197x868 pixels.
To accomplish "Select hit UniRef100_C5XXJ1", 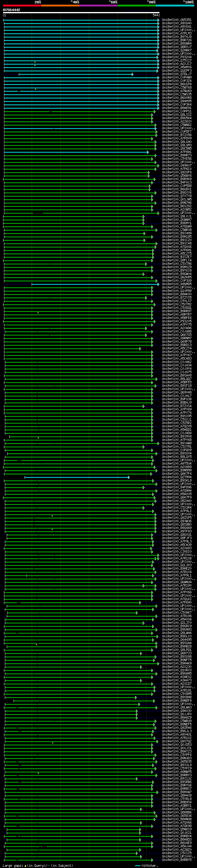I will click(x=176, y=419).
